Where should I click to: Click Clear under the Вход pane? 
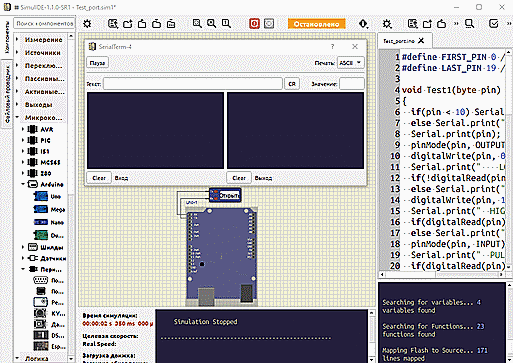pyautogui.click(x=99, y=178)
